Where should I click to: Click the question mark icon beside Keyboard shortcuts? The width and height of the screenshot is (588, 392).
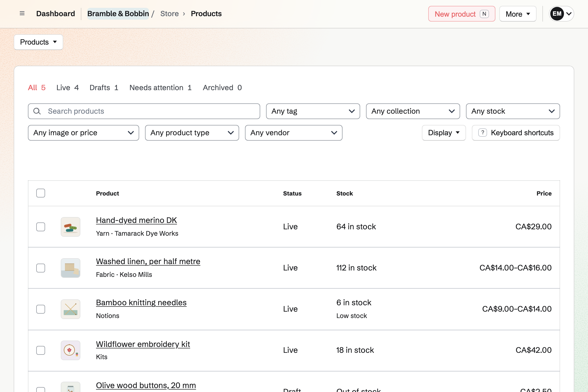point(482,133)
